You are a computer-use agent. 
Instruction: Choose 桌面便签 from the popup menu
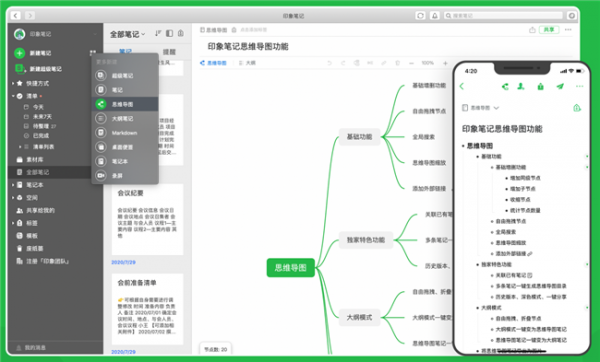click(x=125, y=147)
